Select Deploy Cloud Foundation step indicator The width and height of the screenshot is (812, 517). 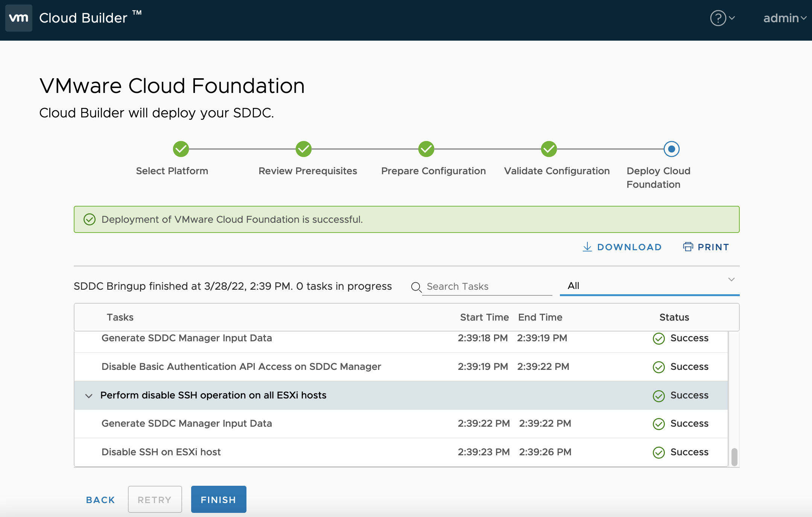pos(672,149)
